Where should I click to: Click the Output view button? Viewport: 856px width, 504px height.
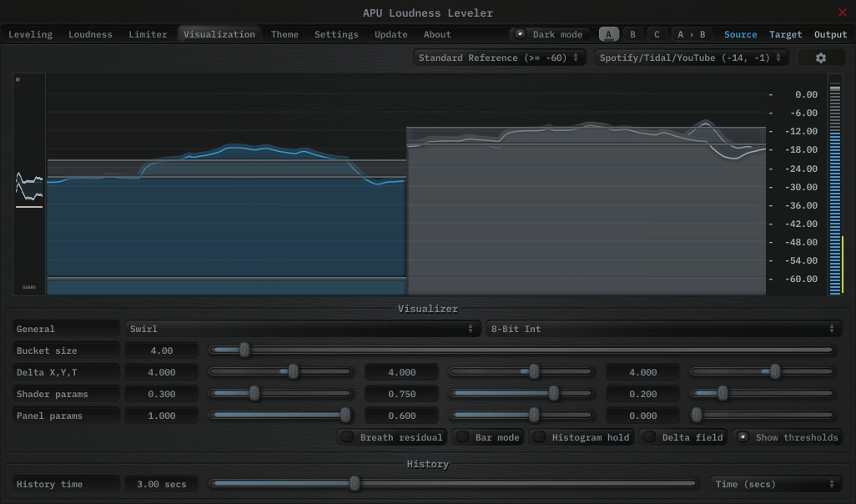830,34
